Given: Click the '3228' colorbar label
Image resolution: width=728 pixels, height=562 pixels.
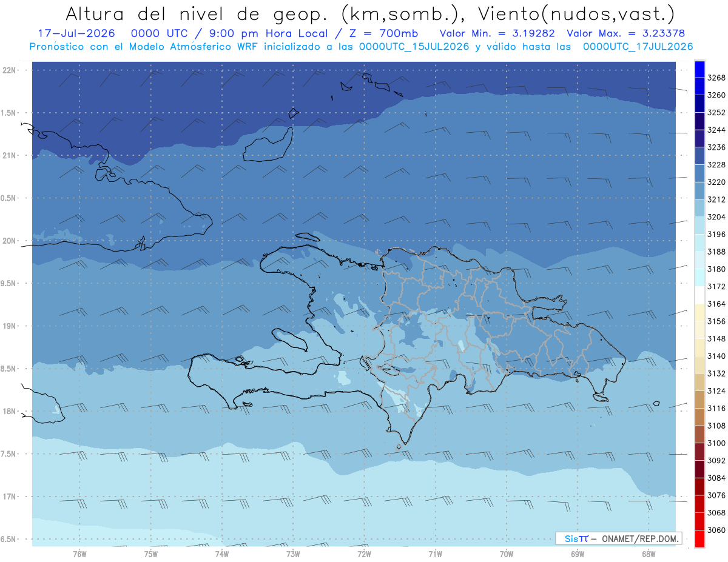Looking at the screenshot, I should 716,165.
